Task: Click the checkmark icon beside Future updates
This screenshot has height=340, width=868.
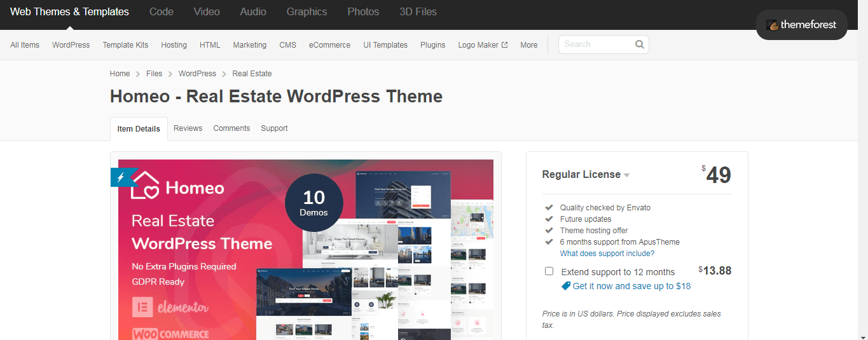Action: pos(549,219)
